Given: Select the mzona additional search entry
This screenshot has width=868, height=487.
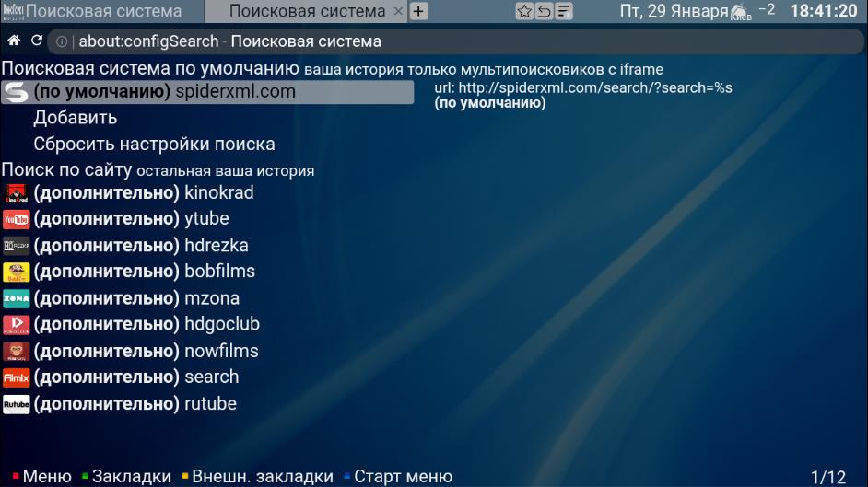Looking at the screenshot, I should click(136, 298).
